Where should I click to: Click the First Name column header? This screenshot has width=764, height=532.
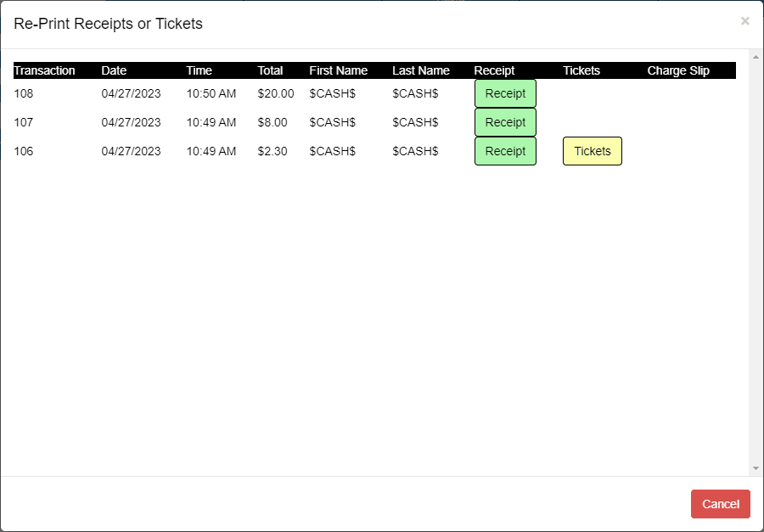point(338,70)
